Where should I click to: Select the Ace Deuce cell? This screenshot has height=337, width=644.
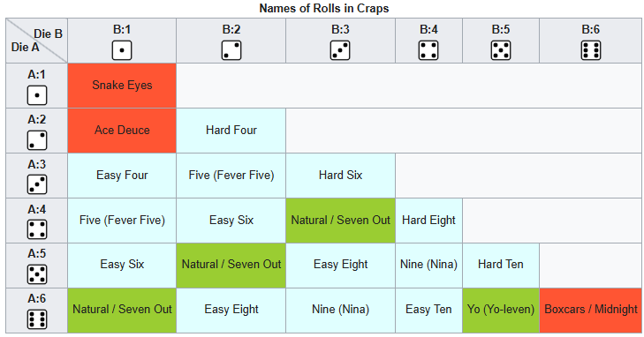(x=122, y=131)
